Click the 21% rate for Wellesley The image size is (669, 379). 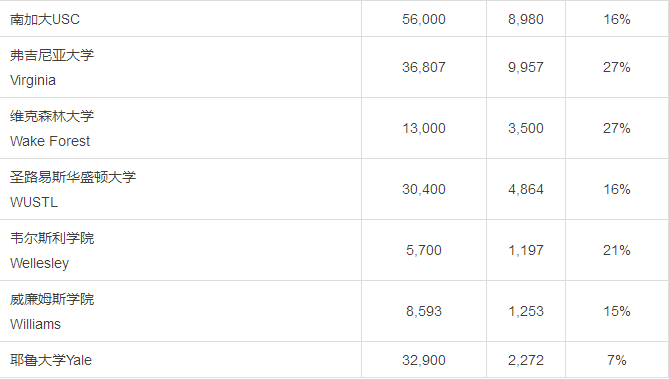pyautogui.click(x=617, y=250)
